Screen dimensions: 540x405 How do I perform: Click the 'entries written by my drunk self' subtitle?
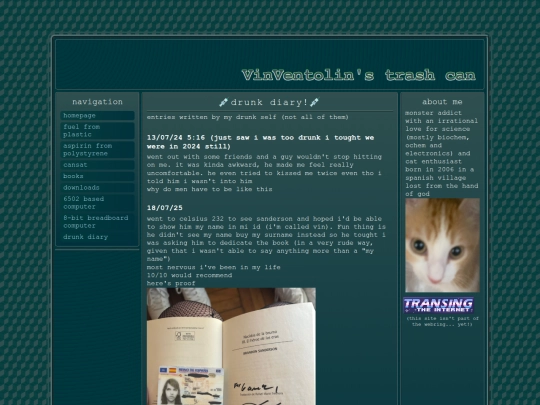[248, 117]
